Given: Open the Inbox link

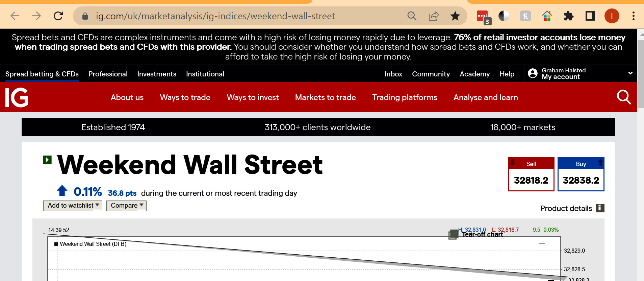Looking at the screenshot, I should point(393,74).
